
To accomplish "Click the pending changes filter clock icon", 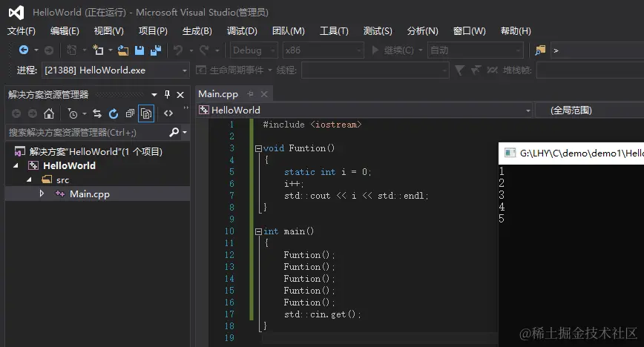I will point(72,113).
